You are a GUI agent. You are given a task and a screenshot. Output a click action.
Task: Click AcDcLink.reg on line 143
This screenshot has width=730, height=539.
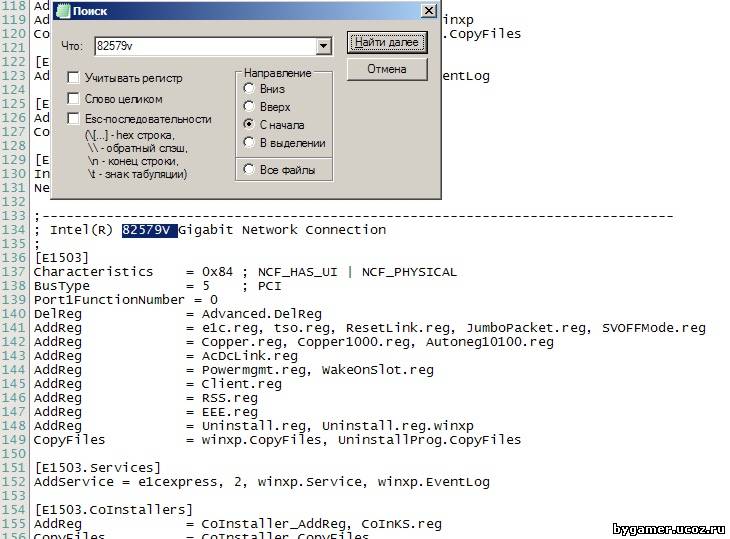click(250, 356)
